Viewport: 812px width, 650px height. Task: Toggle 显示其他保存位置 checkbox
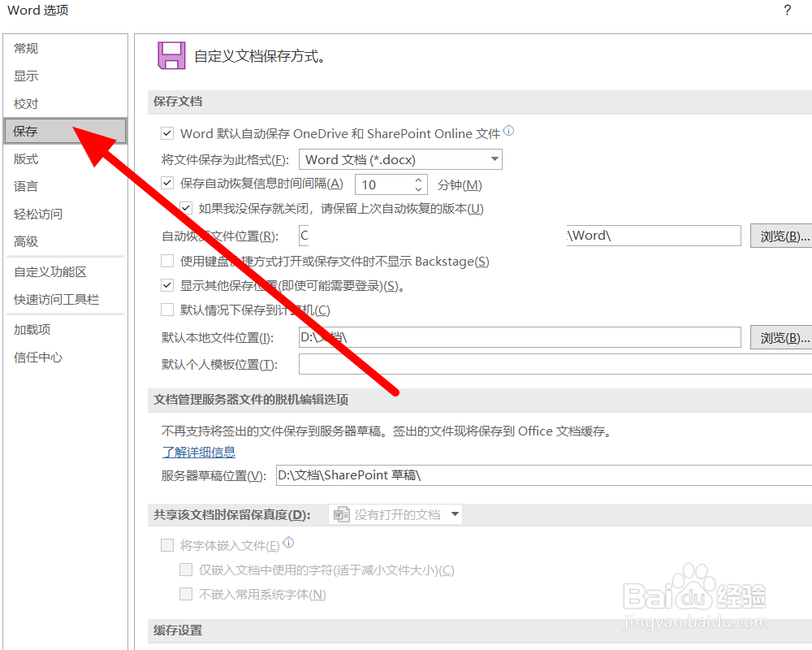[166, 285]
